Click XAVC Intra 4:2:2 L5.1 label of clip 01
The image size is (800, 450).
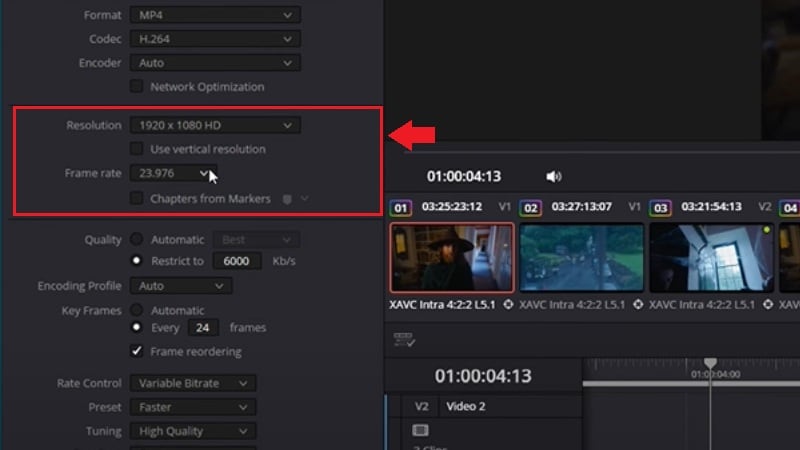[442, 305]
